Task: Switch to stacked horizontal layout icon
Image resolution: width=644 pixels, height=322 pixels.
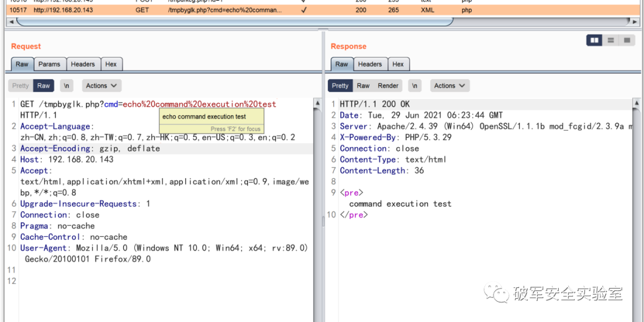Action: pyautogui.click(x=611, y=40)
